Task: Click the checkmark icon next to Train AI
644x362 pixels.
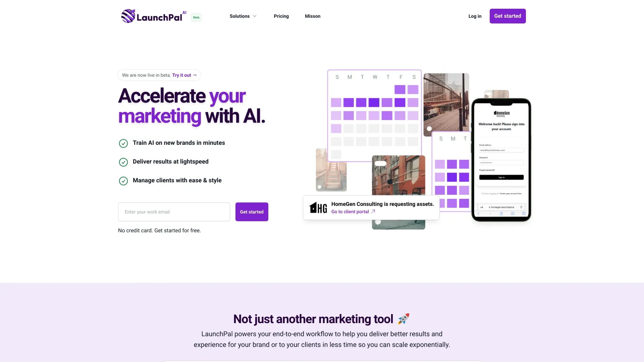Action: [123, 143]
